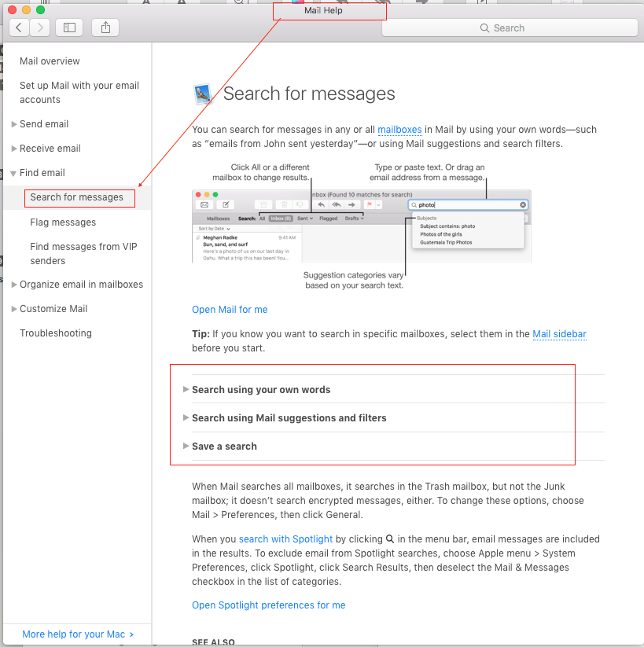
Task: Click the sidebar toggle icon in the Help toolbar
Action: click(x=68, y=27)
